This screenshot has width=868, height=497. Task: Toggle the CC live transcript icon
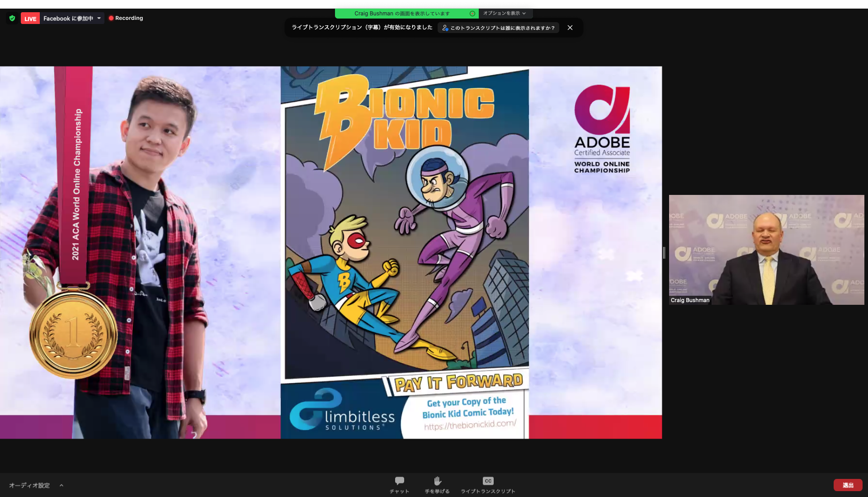488,481
